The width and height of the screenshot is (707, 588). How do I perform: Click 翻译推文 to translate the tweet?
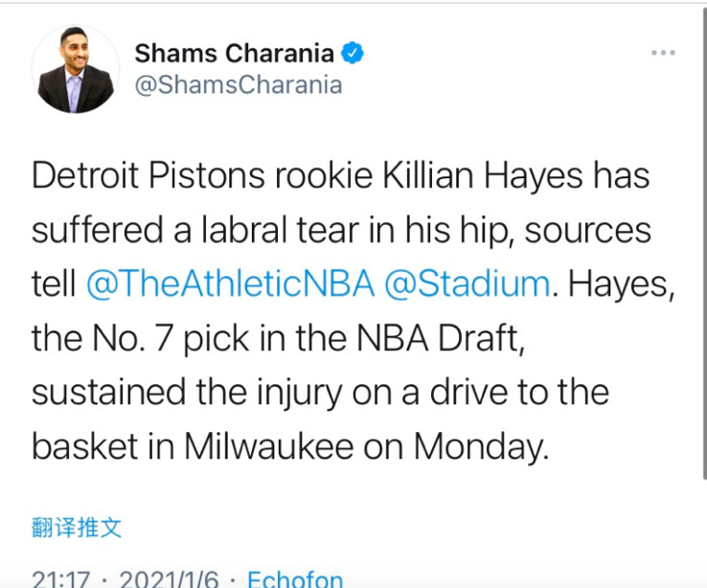click(x=77, y=527)
